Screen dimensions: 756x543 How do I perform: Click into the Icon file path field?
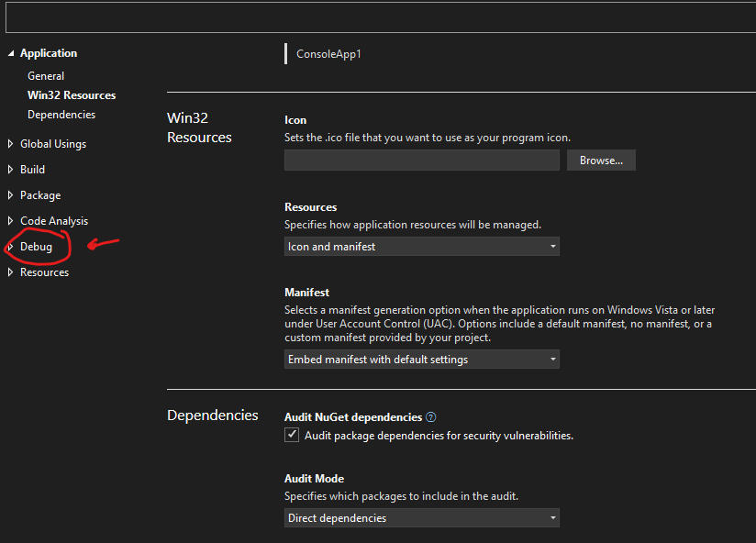pos(421,161)
